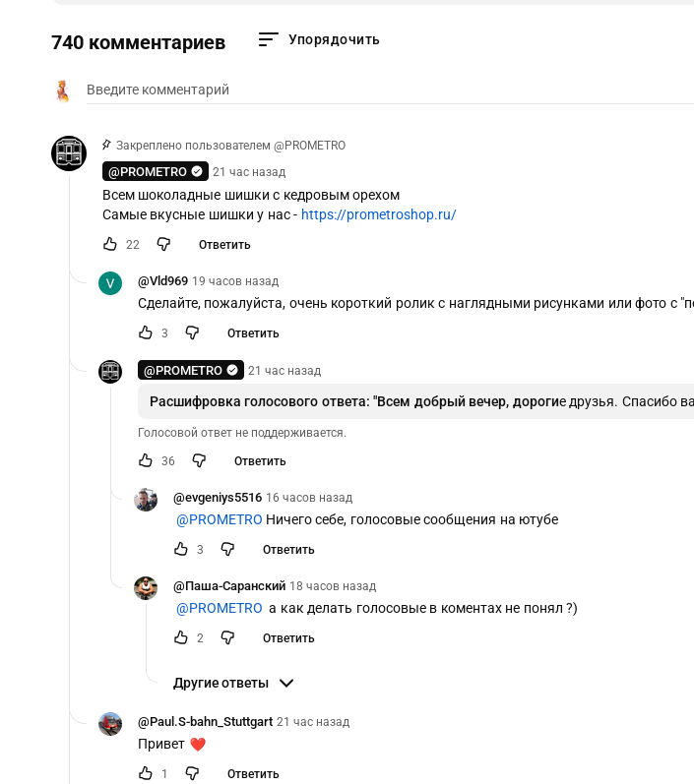Dislike the @Paul.S-bahn_Stuttgart comment
This screenshot has height=784, width=694.
(x=192, y=773)
